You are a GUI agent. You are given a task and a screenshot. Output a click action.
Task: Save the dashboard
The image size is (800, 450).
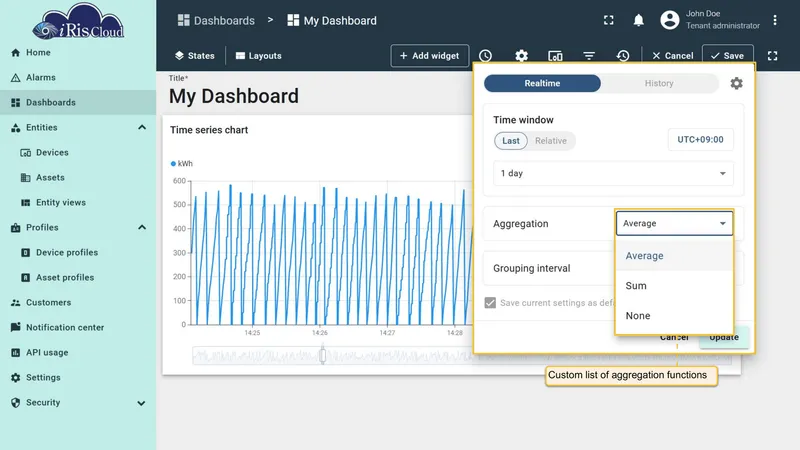pyautogui.click(x=728, y=56)
